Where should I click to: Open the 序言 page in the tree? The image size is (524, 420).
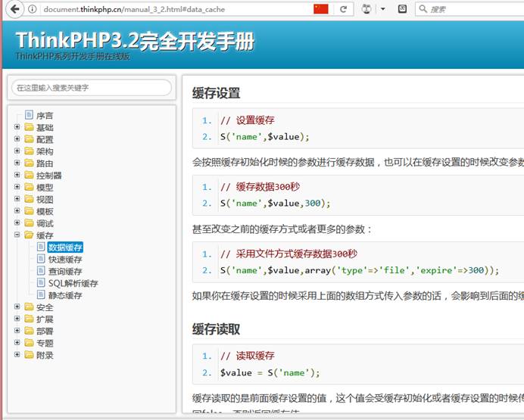coord(45,116)
